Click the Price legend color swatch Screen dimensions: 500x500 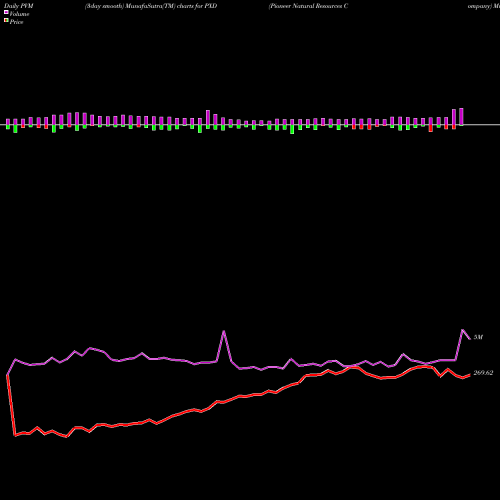pyautogui.click(x=6, y=21)
